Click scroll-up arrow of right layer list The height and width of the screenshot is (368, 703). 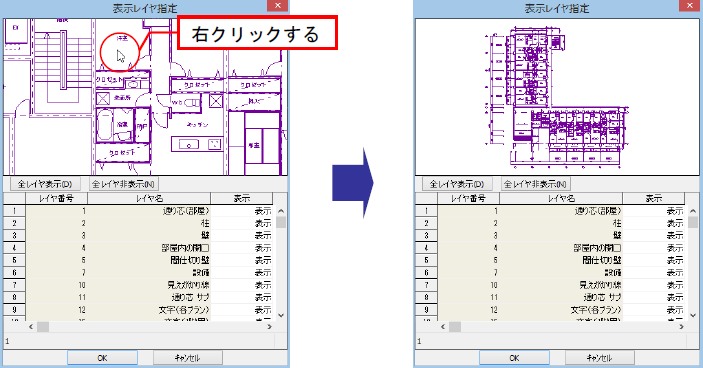point(693,211)
